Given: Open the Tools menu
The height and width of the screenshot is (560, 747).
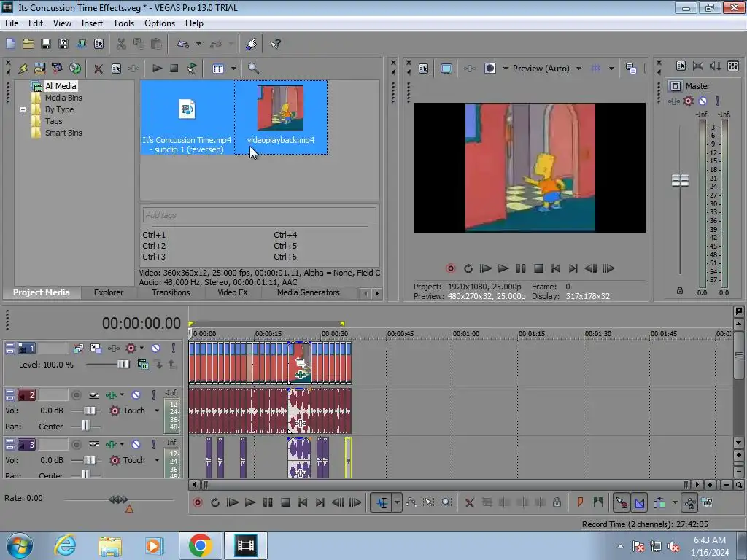Looking at the screenshot, I should (x=123, y=23).
